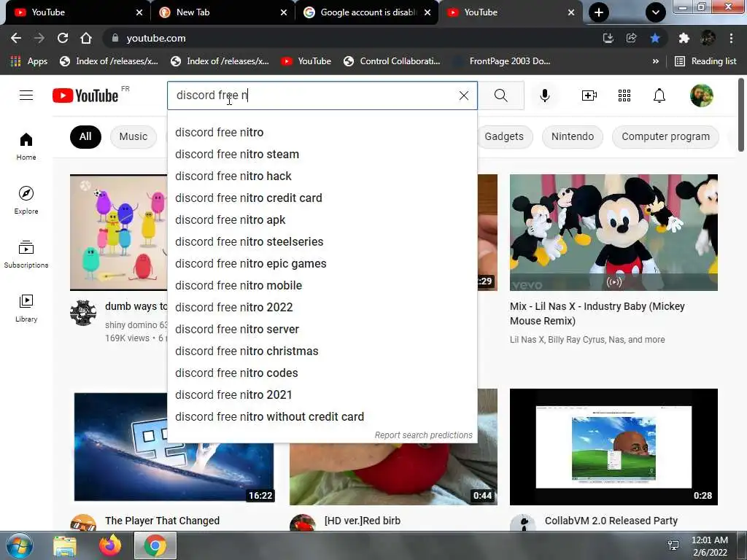Open Explore in sidebar
747x560 pixels.
(26, 200)
